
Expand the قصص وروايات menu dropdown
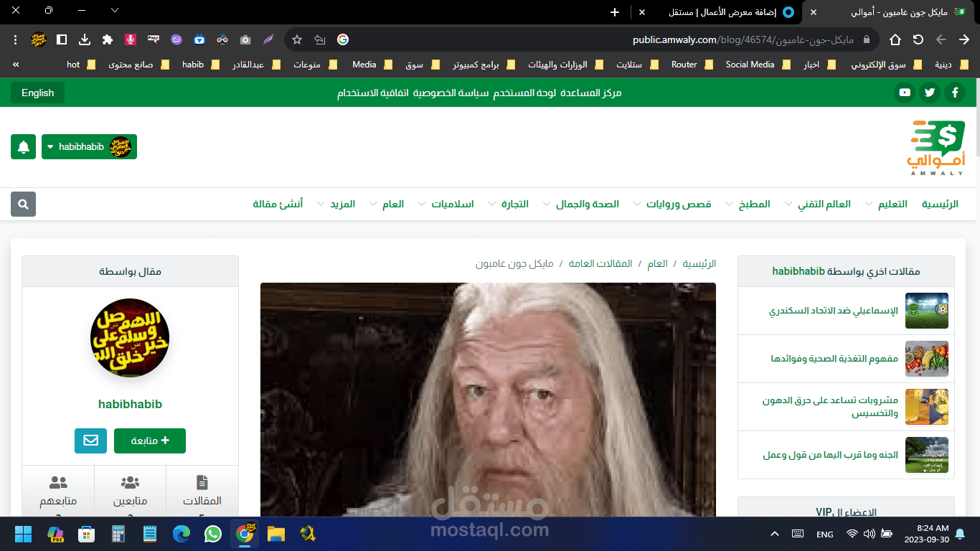636,204
